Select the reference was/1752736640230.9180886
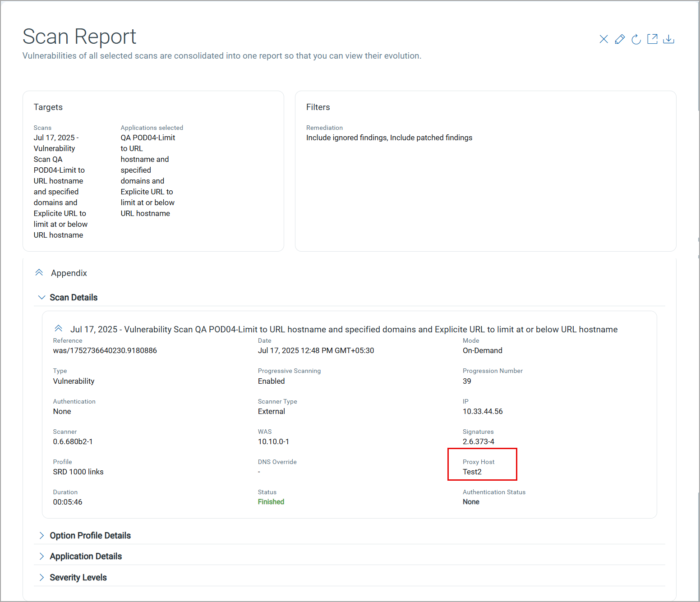 click(105, 350)
